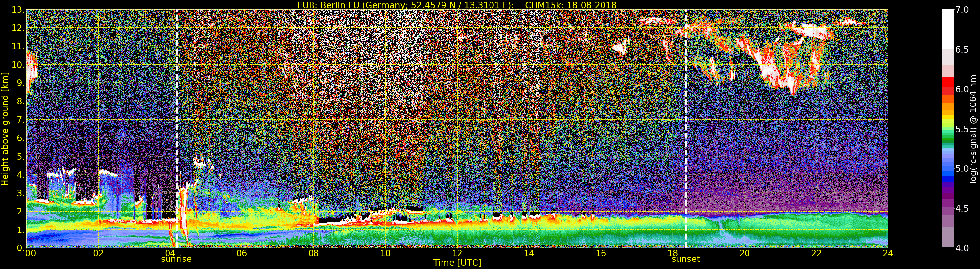Screen dimensions: 980x269
Task: Click the height tick label '3.'
Action: coord(20,193)
